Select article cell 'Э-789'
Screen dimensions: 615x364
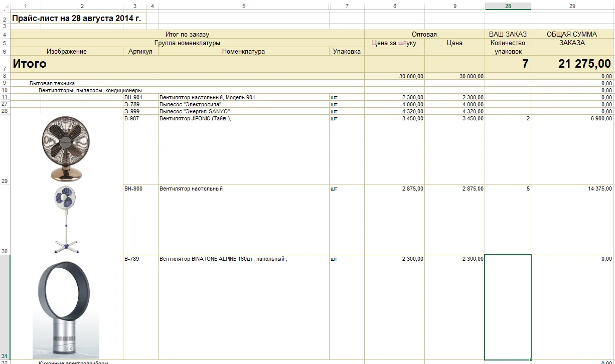[140, 104]
